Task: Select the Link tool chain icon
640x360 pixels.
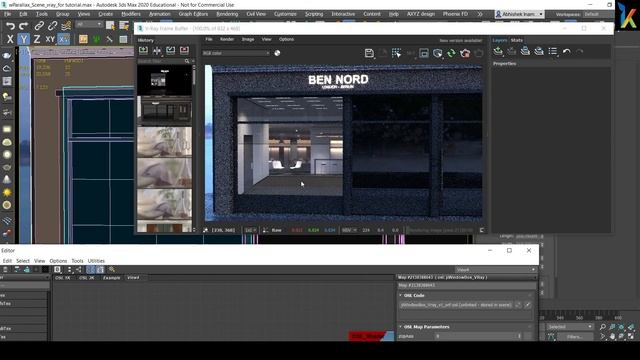Action: (x=39, y=26)
